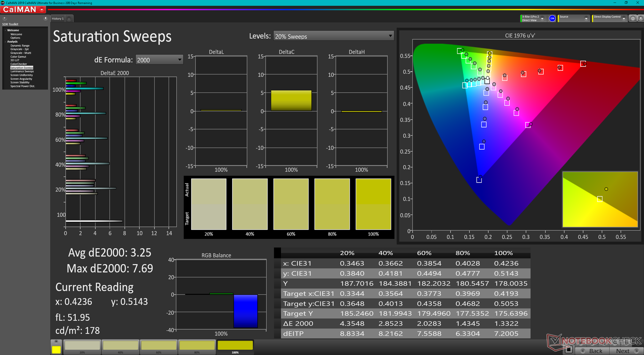Open ColorChecker in the Analysis list
This screenshot has height=355, width=644.
18,64
